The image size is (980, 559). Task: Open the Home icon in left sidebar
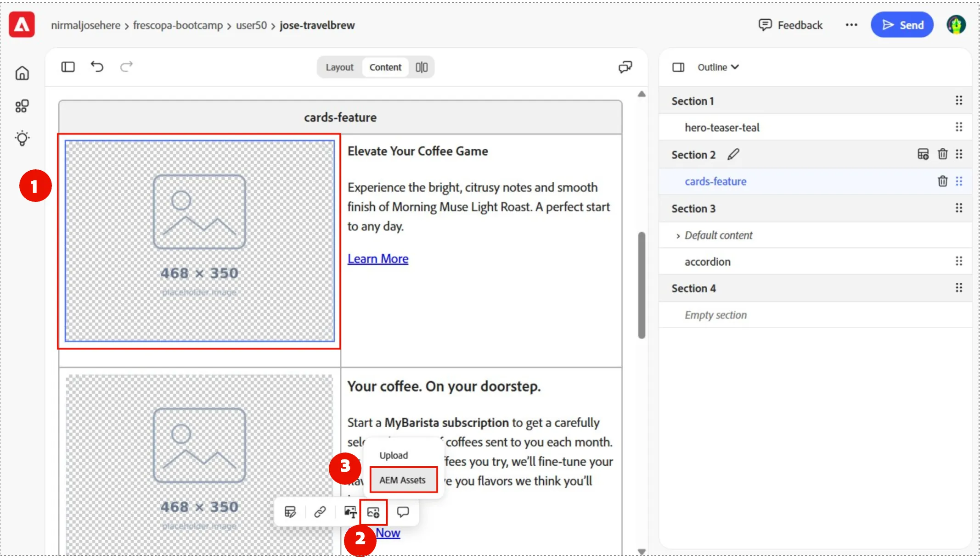[22, 73]
